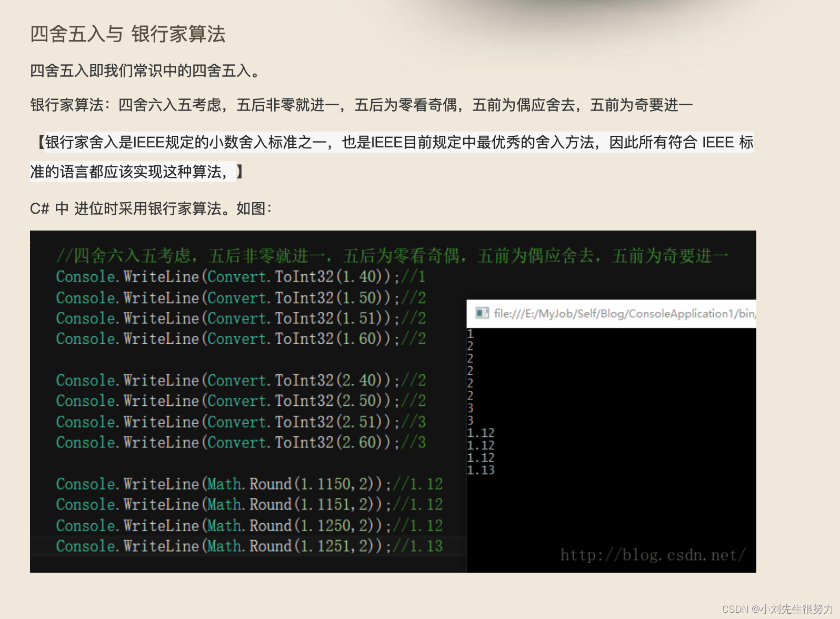Click code line Convert.ToInt32(2.40)

[x=241, y=380]
